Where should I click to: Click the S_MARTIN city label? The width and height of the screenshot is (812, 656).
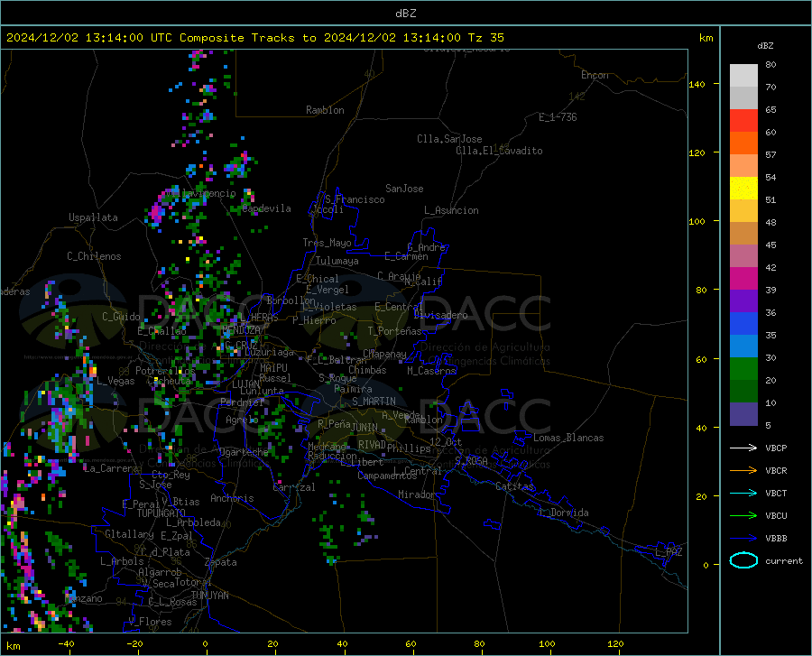[x=374, y=402]
